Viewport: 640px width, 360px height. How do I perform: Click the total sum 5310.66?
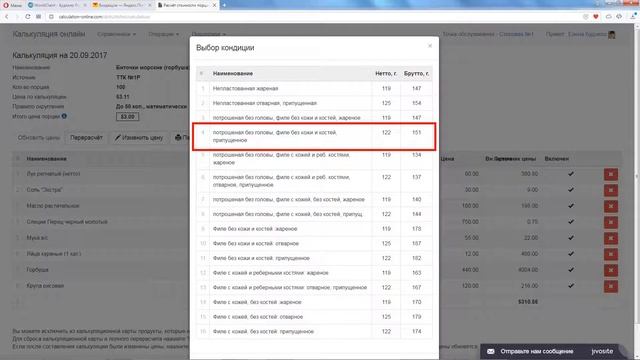tap(528, 302)
